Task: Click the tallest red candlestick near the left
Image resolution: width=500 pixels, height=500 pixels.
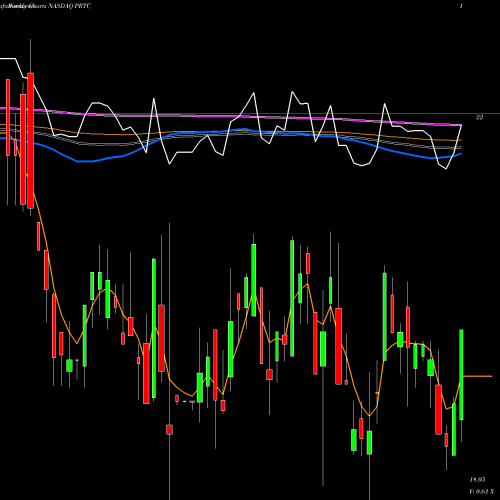Action: (x=31, y=141)
